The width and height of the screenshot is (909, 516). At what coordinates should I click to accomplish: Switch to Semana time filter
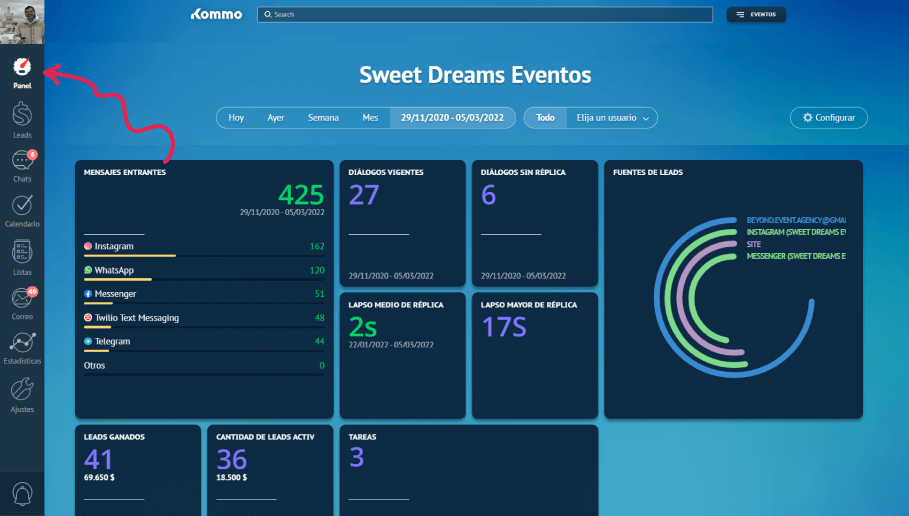[323, 118]
